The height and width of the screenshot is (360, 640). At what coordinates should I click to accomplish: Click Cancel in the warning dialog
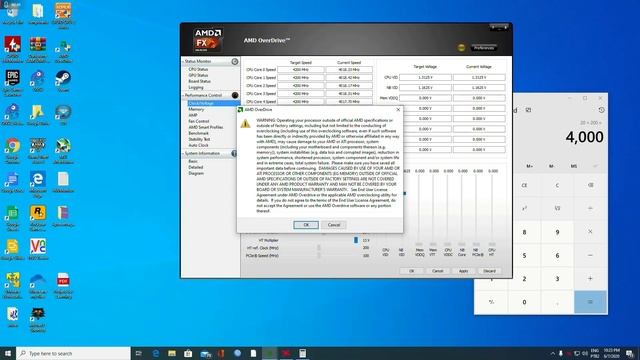pyautogui.click(x=334, y=225)
